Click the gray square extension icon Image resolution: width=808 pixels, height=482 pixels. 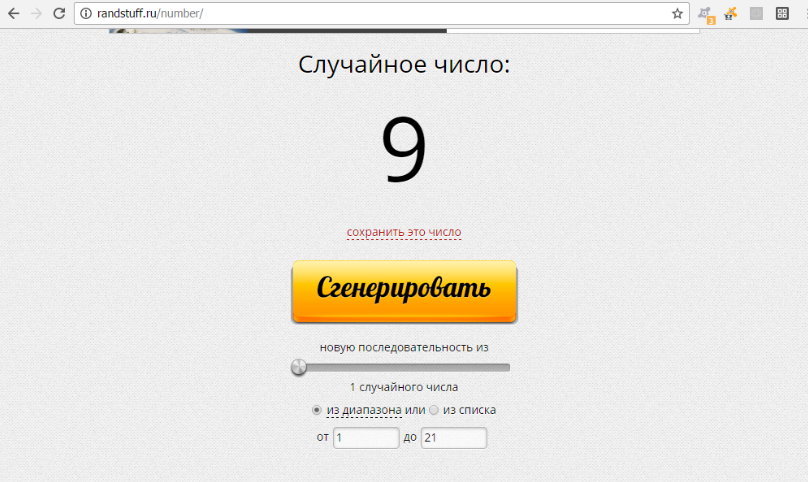(x=756, y=14)
